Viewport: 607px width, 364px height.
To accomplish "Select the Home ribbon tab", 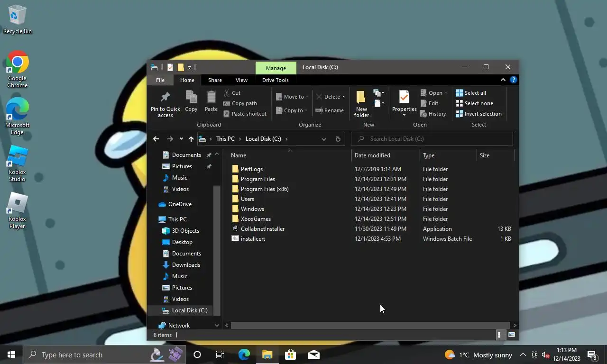I will [187, 80].
